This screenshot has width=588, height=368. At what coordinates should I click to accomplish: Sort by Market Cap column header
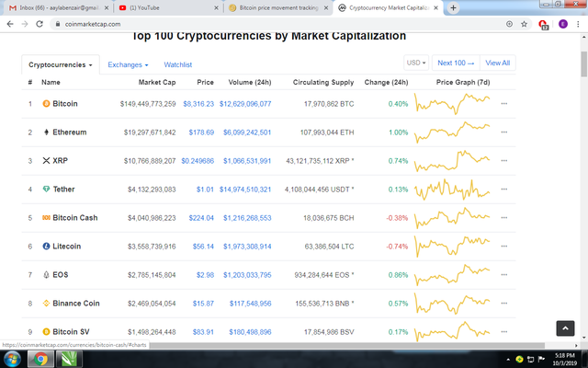coord(157,82)
